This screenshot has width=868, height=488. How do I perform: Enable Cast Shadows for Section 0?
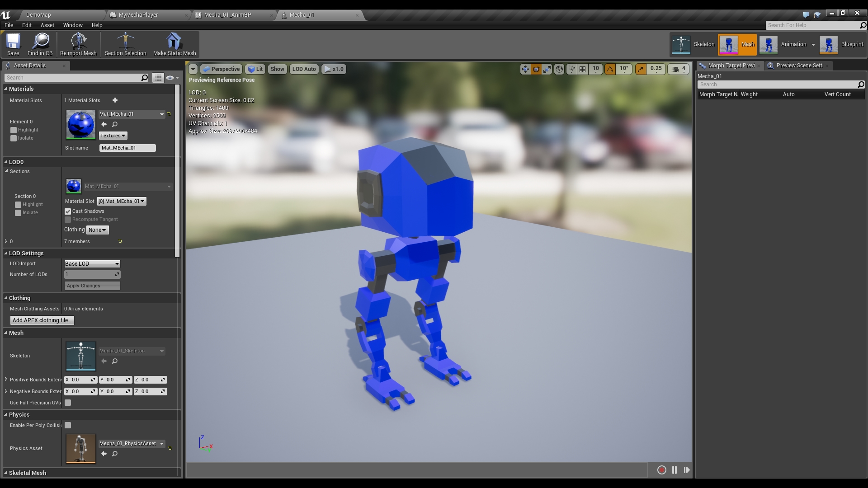tap(68, 211)
